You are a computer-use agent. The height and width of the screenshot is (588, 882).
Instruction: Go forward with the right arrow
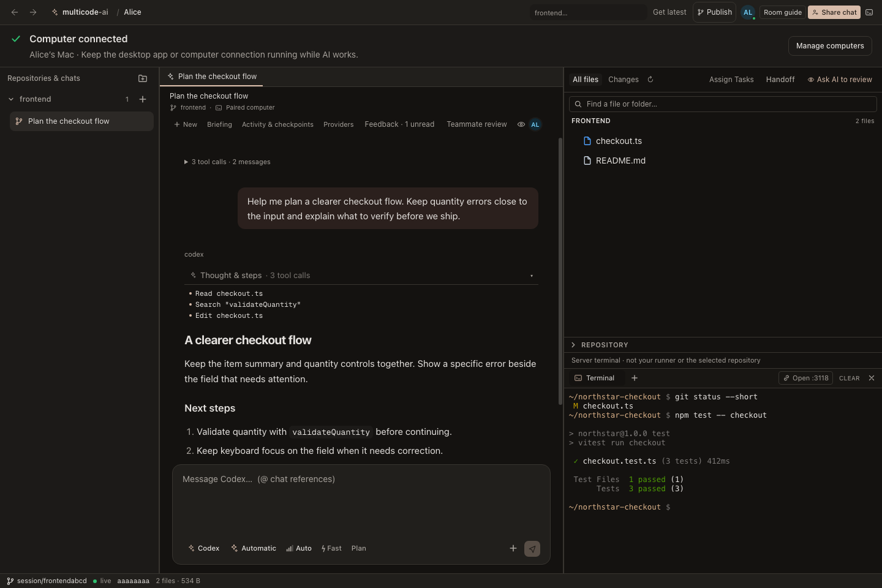(x=33, y=12)
